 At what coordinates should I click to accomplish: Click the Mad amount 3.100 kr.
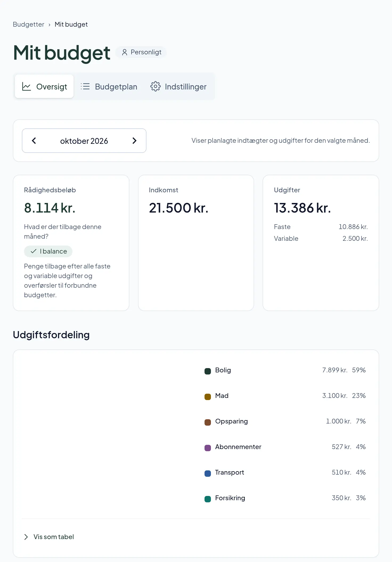click(335, 396)
